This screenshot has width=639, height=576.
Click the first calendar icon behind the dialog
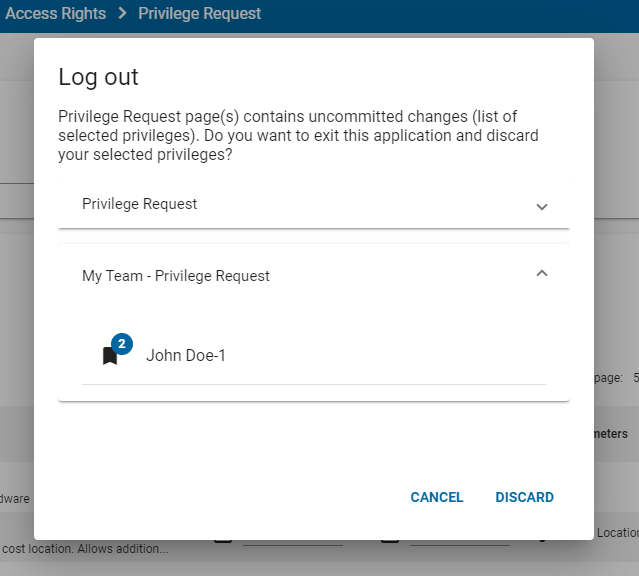(223, 541)
